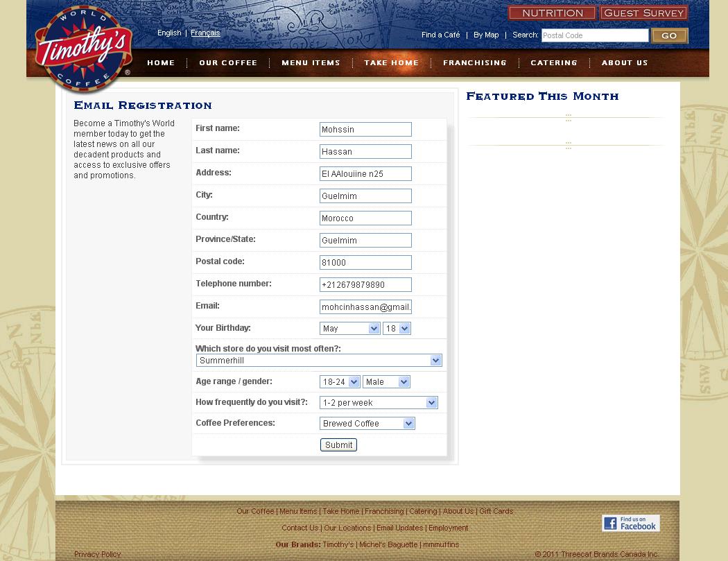Select the English language link
The image size is (728, 561).
pos(169,33)
